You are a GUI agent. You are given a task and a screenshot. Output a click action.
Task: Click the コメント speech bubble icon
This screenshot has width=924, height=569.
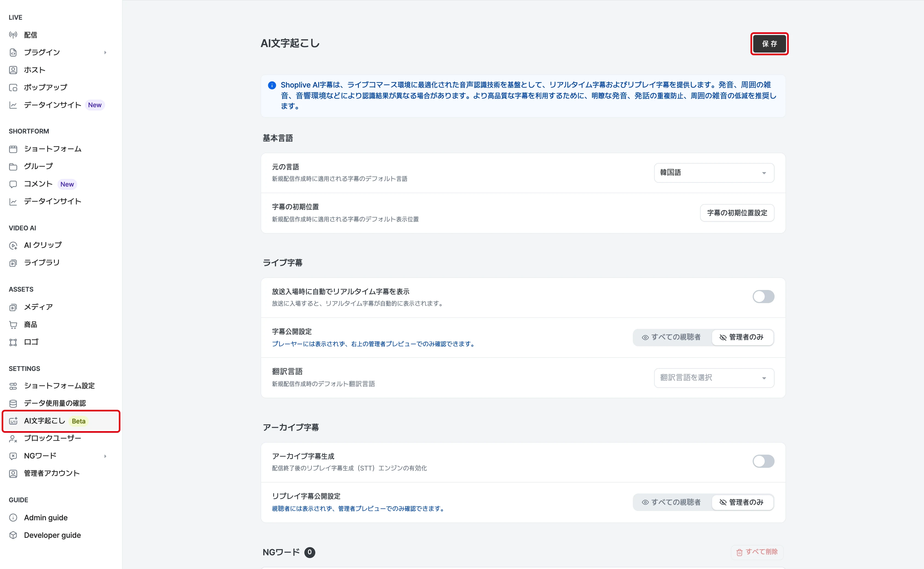[13, 184]
